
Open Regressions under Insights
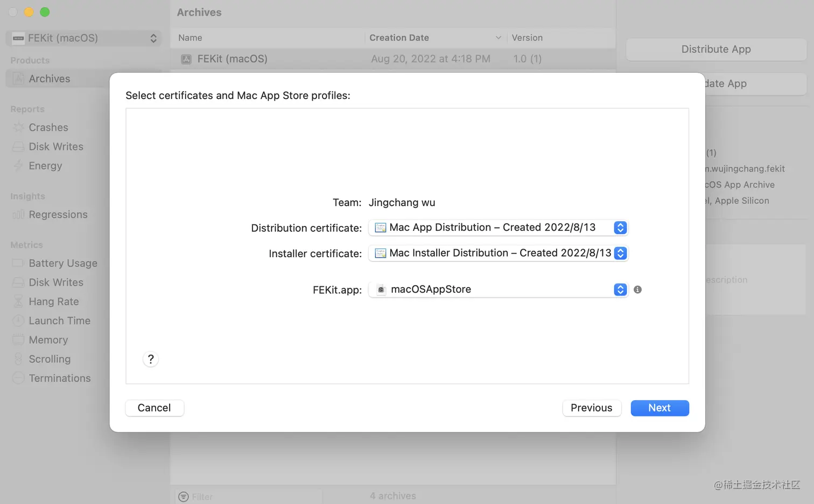pyautogui.click(x=58, y=215)
